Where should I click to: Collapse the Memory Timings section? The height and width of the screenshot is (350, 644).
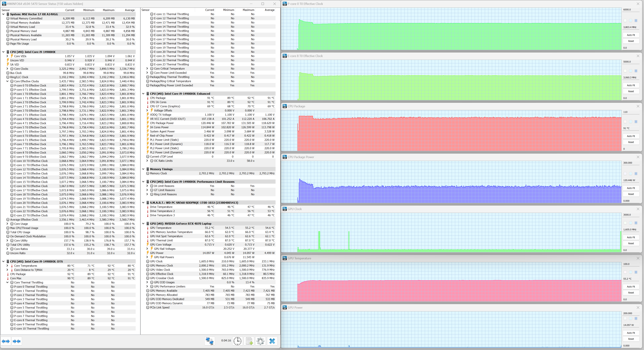143,169
